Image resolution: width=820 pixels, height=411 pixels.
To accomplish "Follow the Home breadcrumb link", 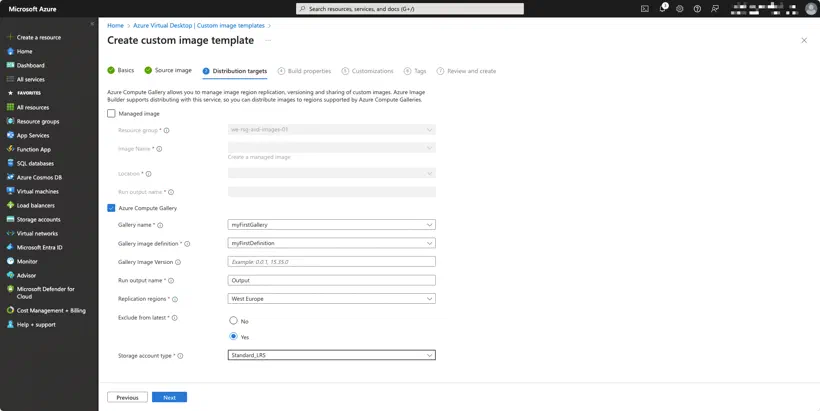I will pos(116,26).
